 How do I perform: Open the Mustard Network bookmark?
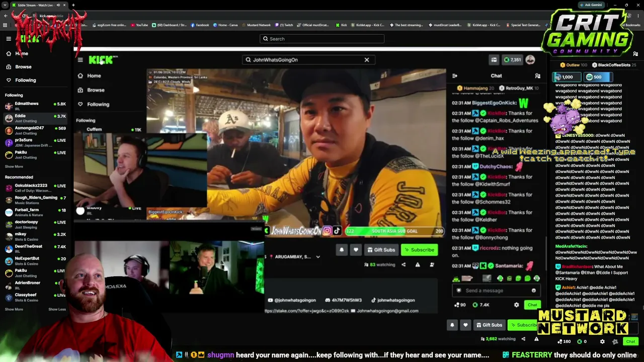256,25
